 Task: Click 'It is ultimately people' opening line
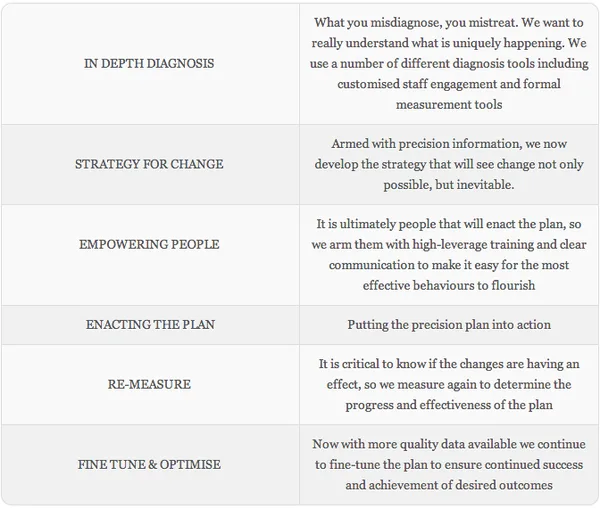(x=447, y=225)
